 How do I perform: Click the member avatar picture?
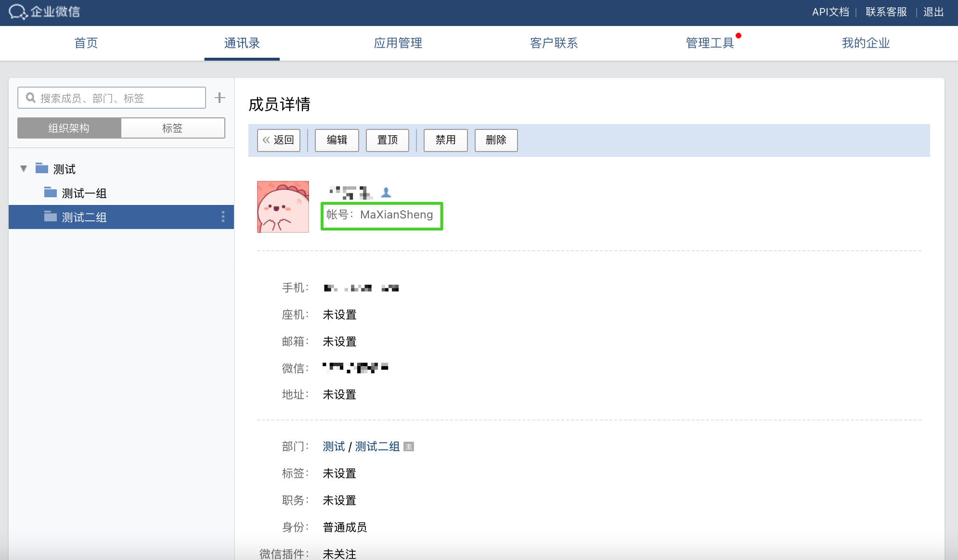[x=283, y=207]
